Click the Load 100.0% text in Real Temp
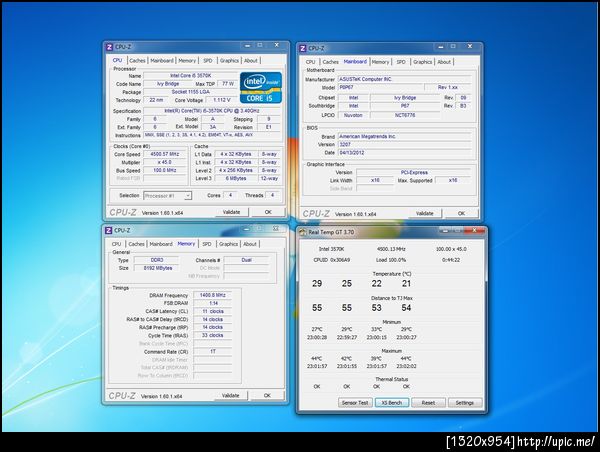Viewport: 600px width, 452px height. [391, 260]
